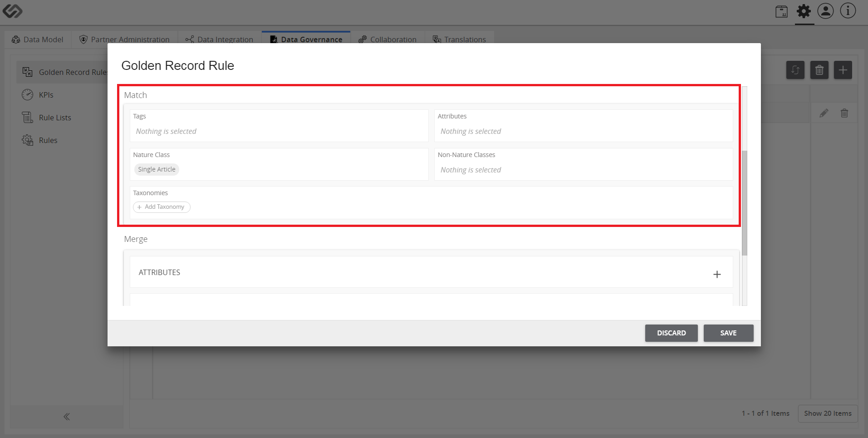Open the calendar icon in the top bar

pyautogui.click(x=781, y=11)
